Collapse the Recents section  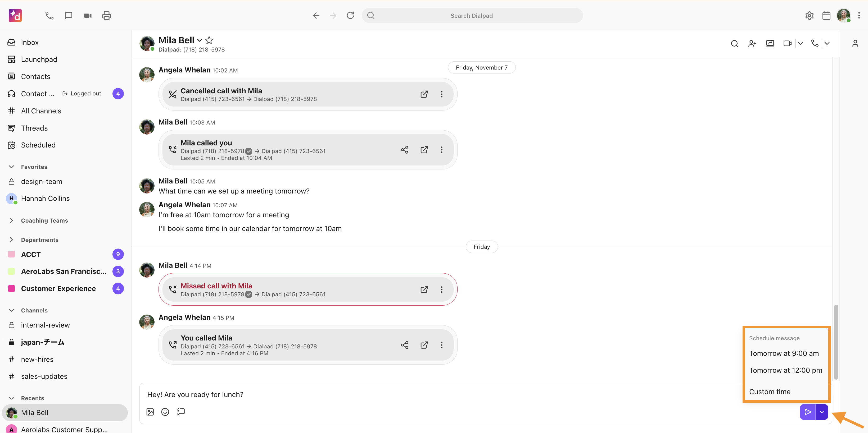[x=11, y=398]
